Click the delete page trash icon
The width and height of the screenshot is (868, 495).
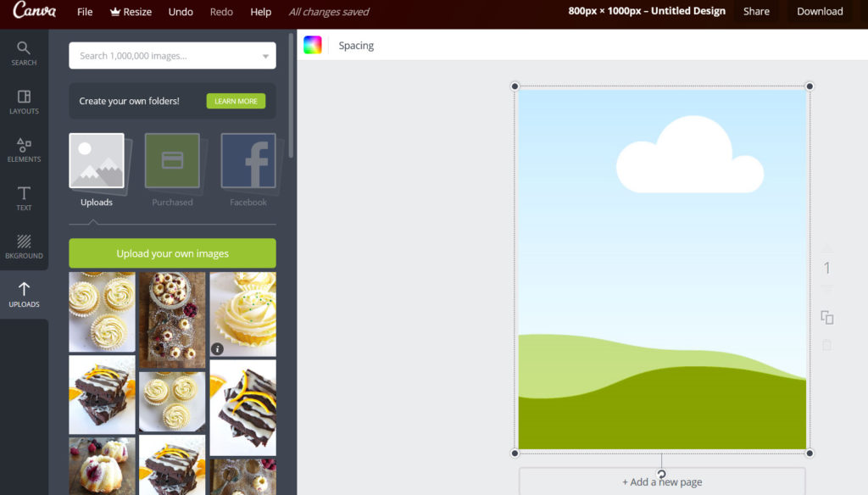[827, 345]
